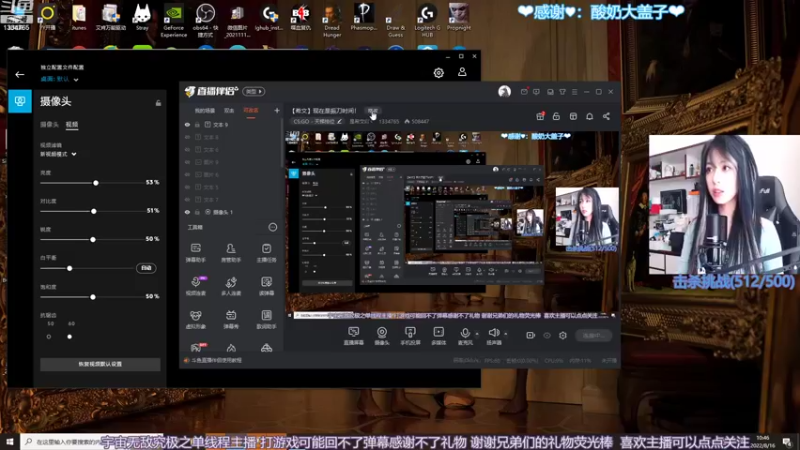Screen dimensions: 800x450
Task: Click the share icon in streaming app
Action: (606, 116)
